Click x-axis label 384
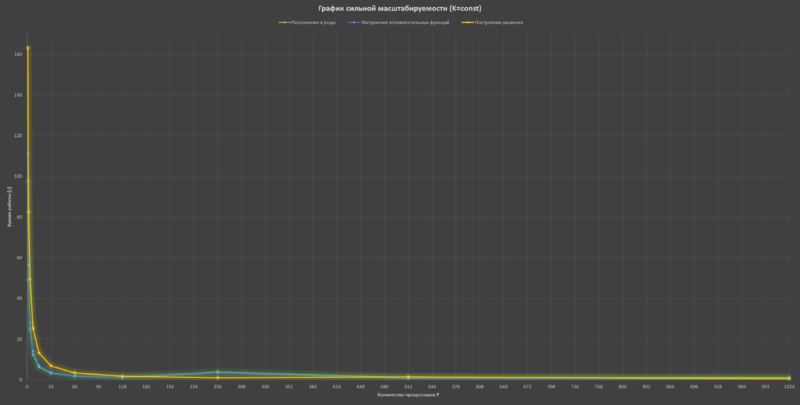 (313, 387)
